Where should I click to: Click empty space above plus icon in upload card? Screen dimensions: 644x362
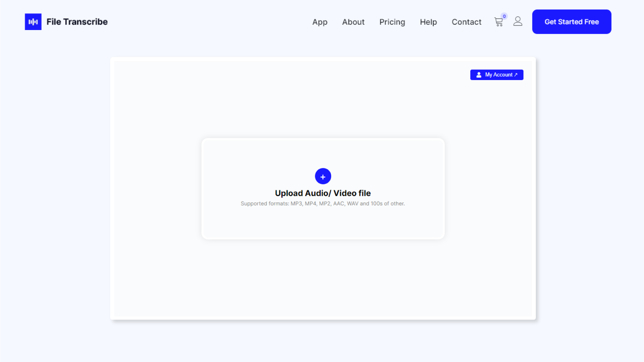pyautogui.click(x=323, y=152)
